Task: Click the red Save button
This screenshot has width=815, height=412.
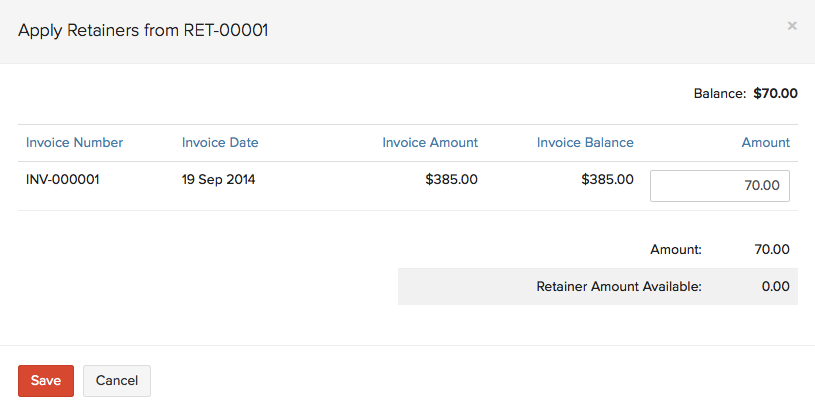Action: coord(46,380)
